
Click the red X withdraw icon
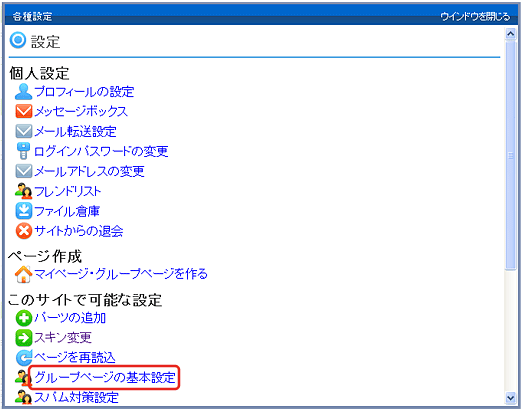tap(24, 231)
